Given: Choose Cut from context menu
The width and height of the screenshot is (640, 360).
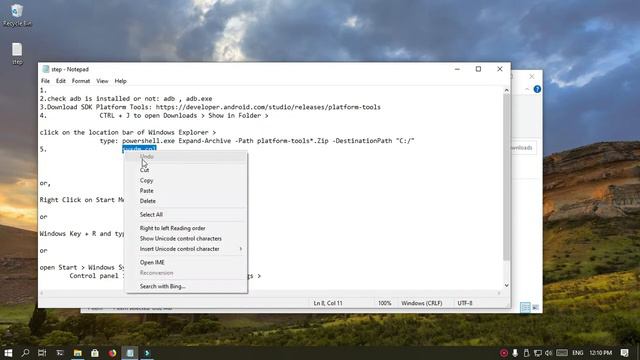Looking at the screenshot, I should click(186, 170).
